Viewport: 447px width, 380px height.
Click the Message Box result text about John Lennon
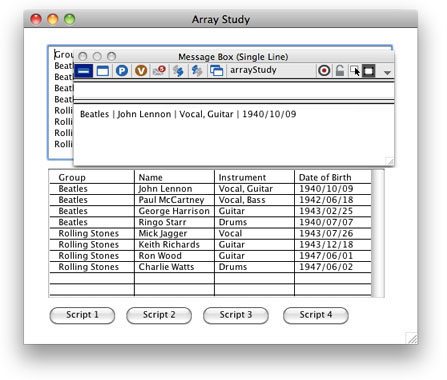(x=188, y=114)
